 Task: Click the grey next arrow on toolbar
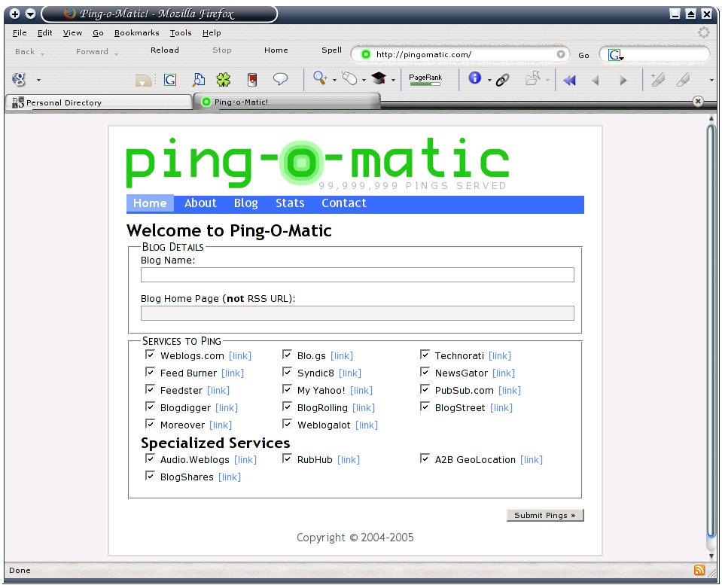(623, 81)
